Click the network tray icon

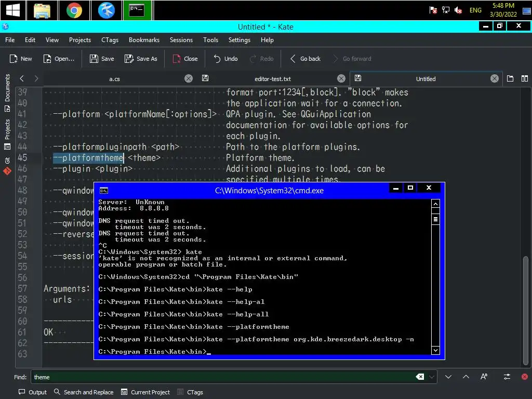(445, 10)
